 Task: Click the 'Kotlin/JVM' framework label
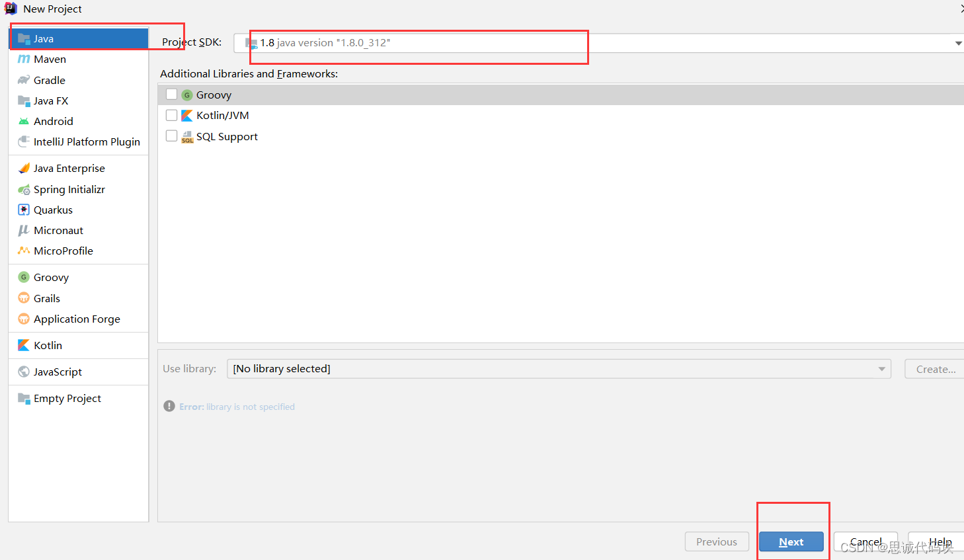point(223,116)
